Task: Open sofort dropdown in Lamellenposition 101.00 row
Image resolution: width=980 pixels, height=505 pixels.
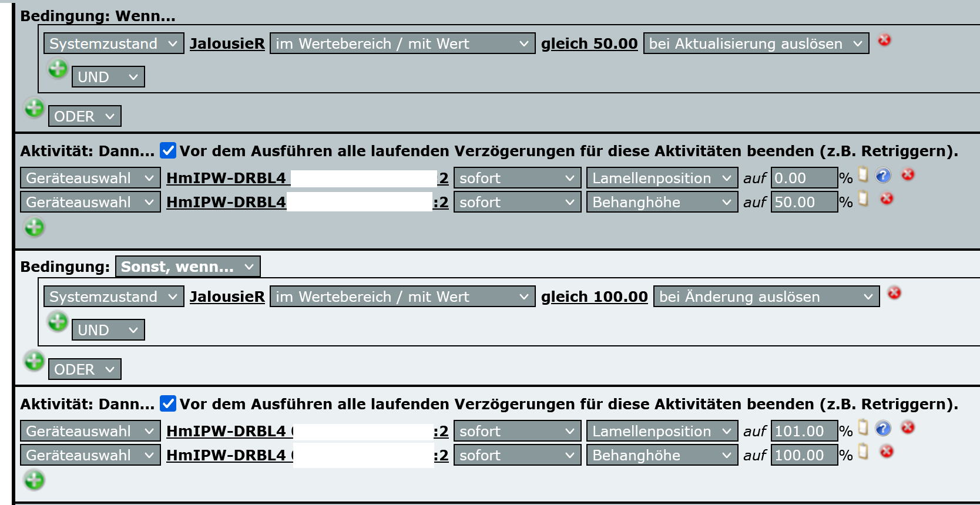Action: click(518, 431)
